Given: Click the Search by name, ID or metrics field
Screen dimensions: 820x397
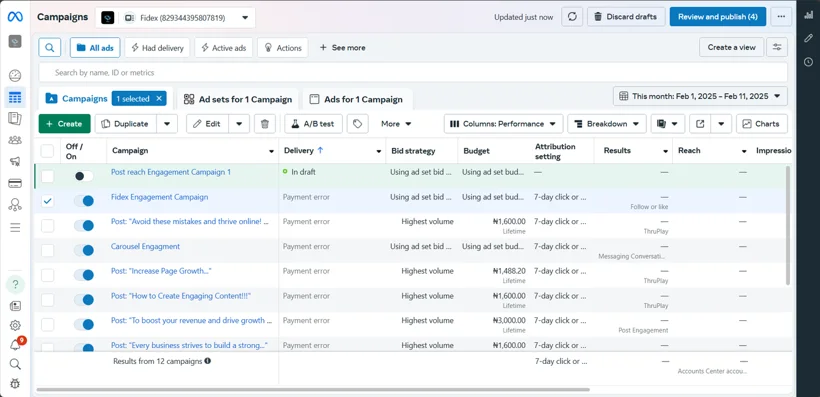Looking at the screenshot, I should coord(413,73).
